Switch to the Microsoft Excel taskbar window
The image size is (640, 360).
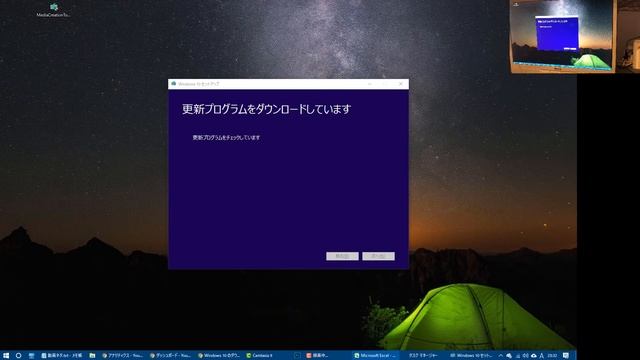(x=375, y=356)
